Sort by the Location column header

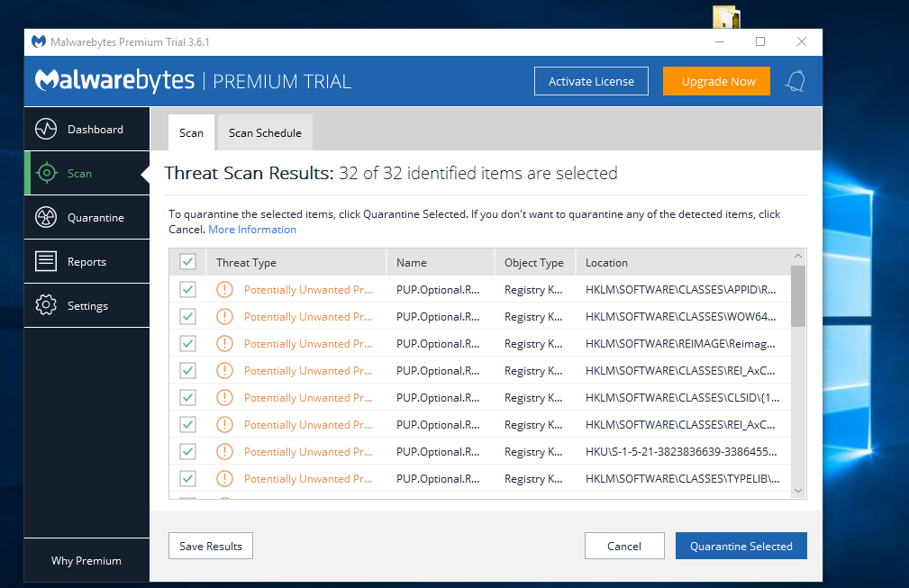click(683, 262)
